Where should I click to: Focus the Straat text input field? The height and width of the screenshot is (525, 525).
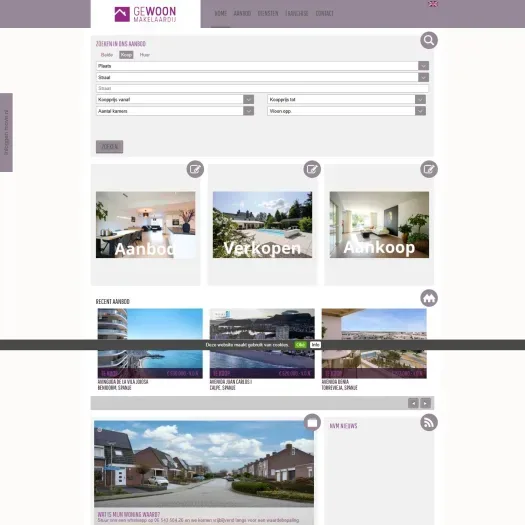coord(262,88)
